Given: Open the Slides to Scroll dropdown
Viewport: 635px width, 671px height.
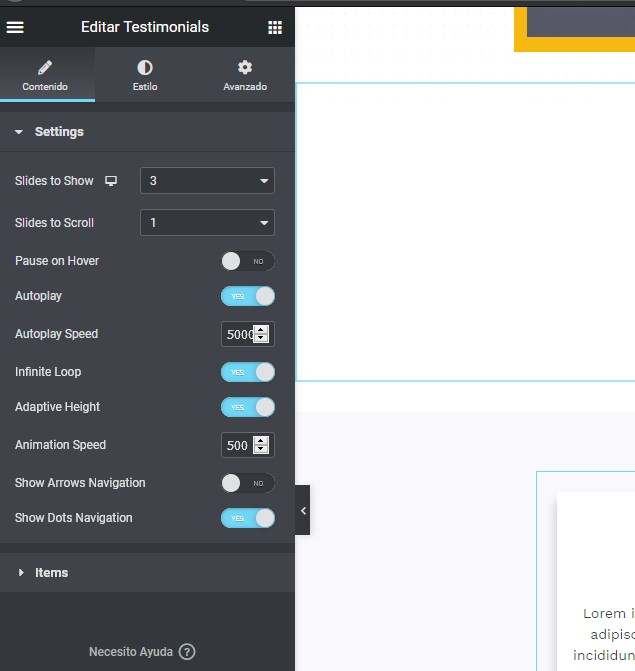Looking at the screenshot, I should click(x=207, y=223).
